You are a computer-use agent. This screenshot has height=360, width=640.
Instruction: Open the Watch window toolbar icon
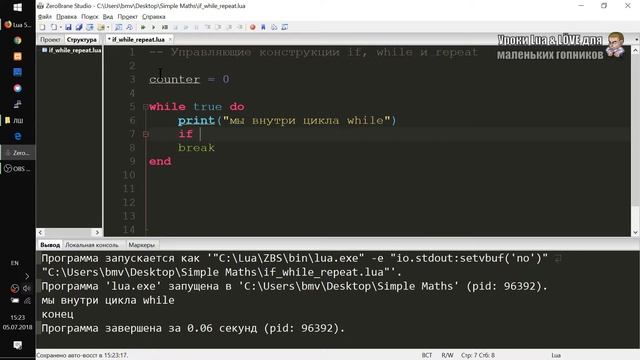point(284,27)
